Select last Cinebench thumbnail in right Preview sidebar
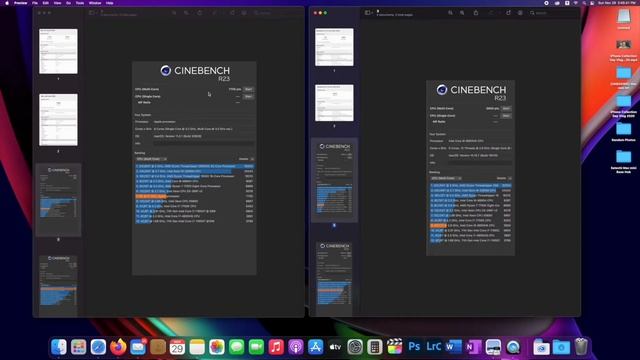 [x=334, y=278]
